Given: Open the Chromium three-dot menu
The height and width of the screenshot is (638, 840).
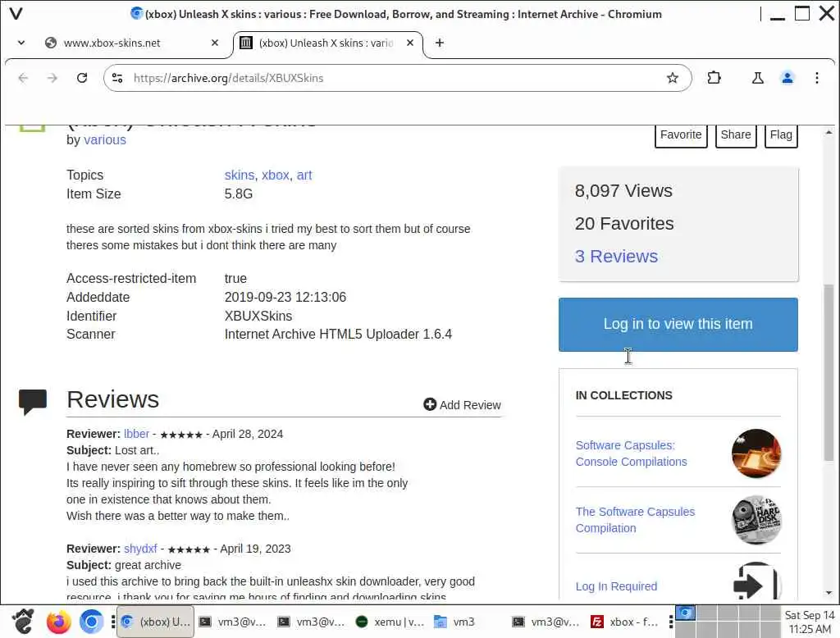Looking at the screenshot, I should pos(816,78).
